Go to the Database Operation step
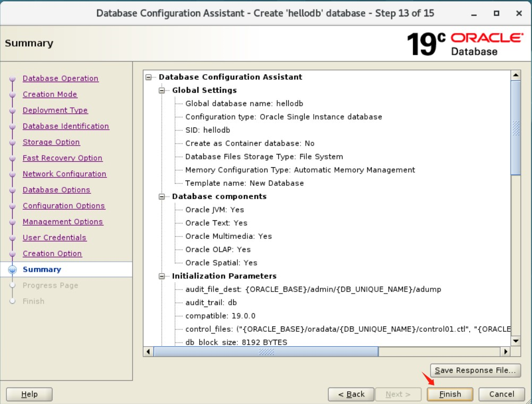Image resolution: width=532 pixels, height=404 pixels. [61, 79]
